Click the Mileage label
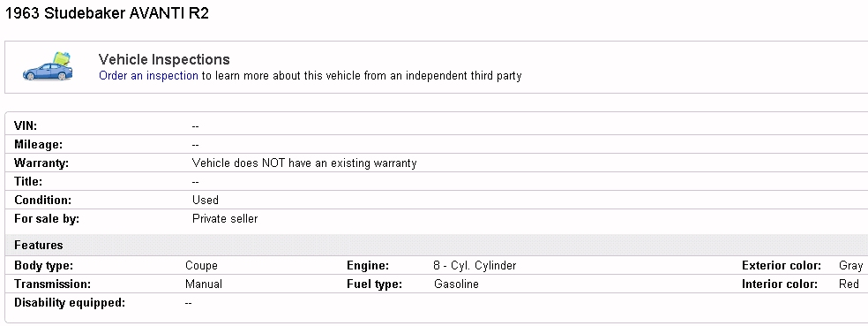868x326 pixels. coord(38,145)
